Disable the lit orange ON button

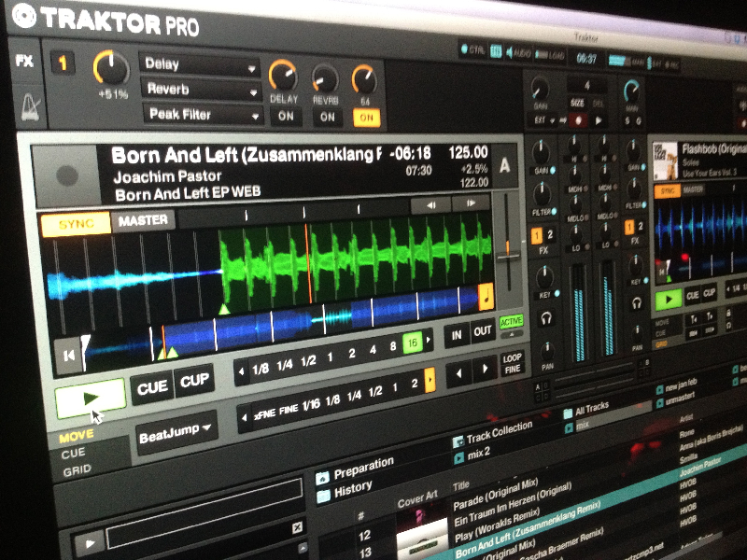point(366,118)
